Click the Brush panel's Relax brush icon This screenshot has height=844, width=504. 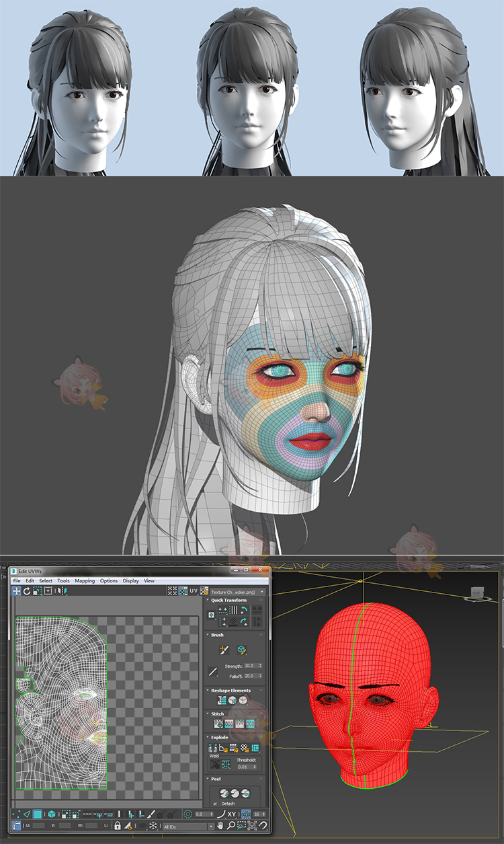242,650
